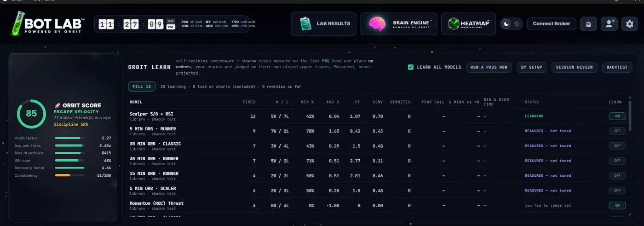Open Lab Results via the clipboard icon
The image size is (644, 226).
pyautogui.click(x=305, y=24)
